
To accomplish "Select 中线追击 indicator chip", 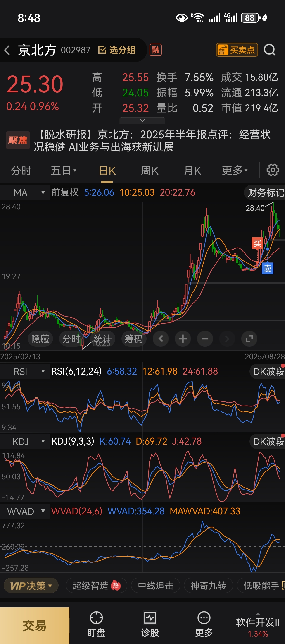I will coord(155,586).
